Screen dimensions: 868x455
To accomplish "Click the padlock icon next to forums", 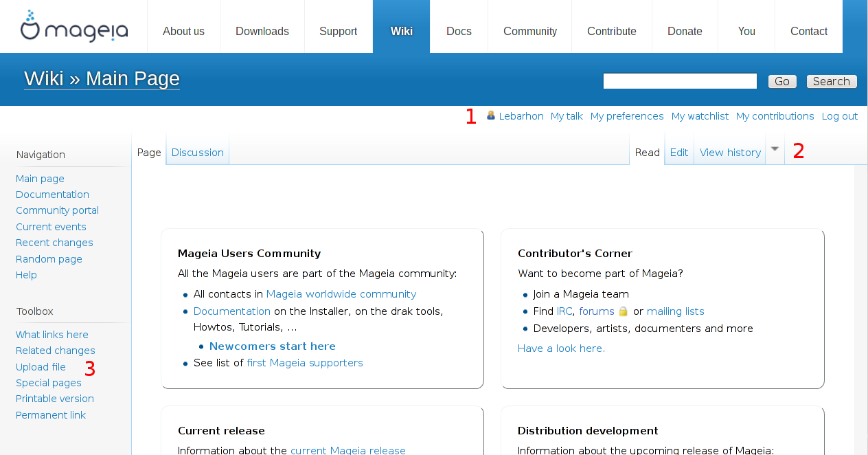I will pos(623,311).
